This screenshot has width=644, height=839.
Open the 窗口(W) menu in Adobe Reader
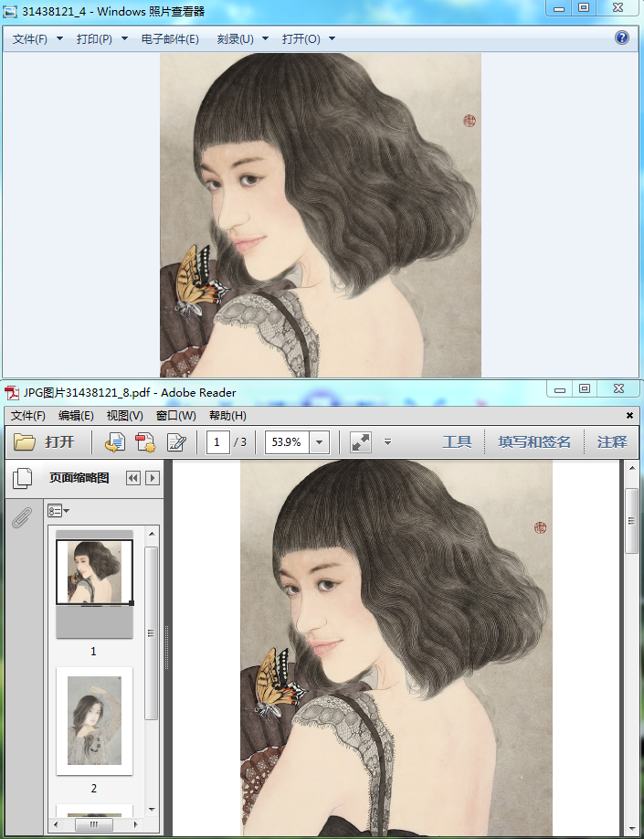click(x=176, y=416)
